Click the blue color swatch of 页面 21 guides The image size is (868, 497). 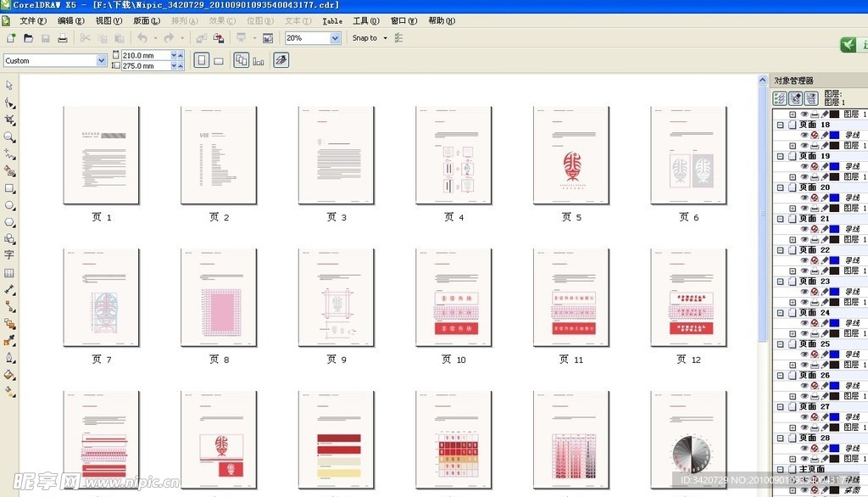[x=834, y=229]
